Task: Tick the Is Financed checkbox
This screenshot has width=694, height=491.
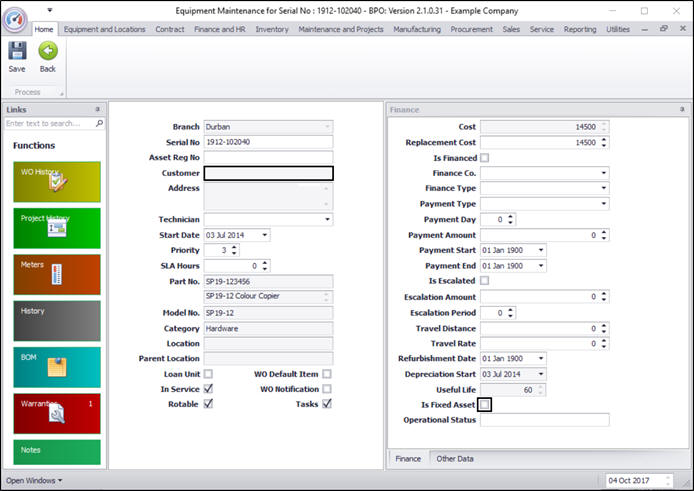Action: tap(485, 158)
